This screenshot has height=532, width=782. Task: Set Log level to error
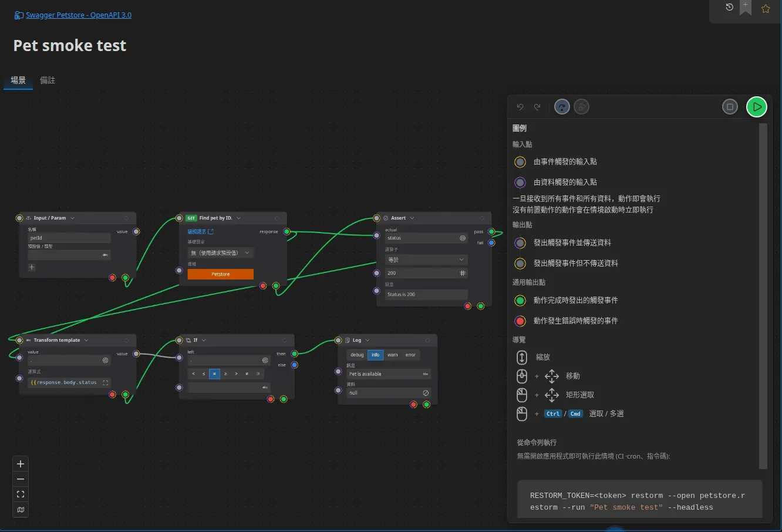coord(410,355)
